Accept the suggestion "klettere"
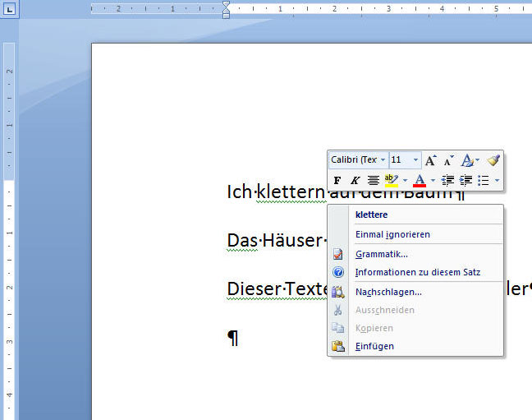 (373, 215)
